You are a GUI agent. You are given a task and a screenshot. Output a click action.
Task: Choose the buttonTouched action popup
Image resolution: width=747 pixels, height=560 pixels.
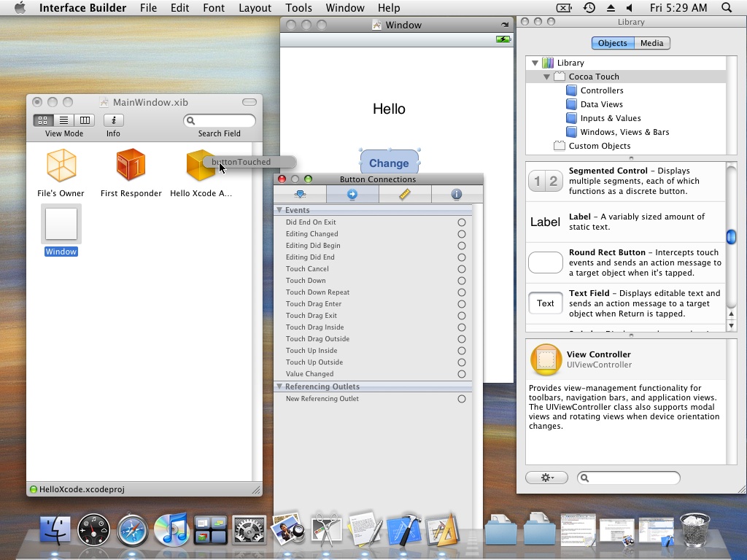249,162
